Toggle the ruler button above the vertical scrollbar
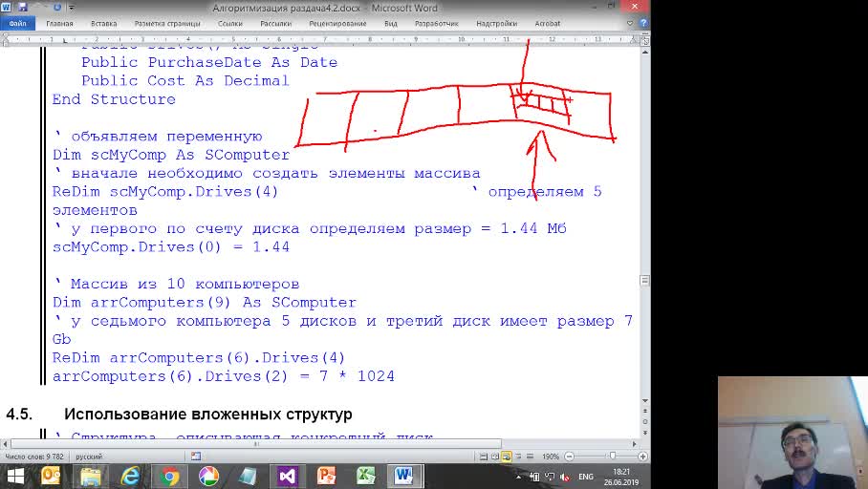Screen dimensions: 868x489 coord(645,40)
